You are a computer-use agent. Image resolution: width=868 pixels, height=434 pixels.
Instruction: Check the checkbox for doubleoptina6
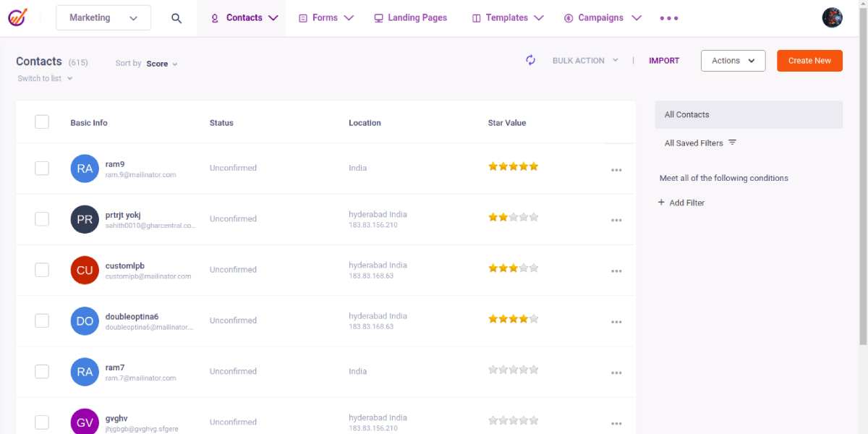click(x=41, y=320)
